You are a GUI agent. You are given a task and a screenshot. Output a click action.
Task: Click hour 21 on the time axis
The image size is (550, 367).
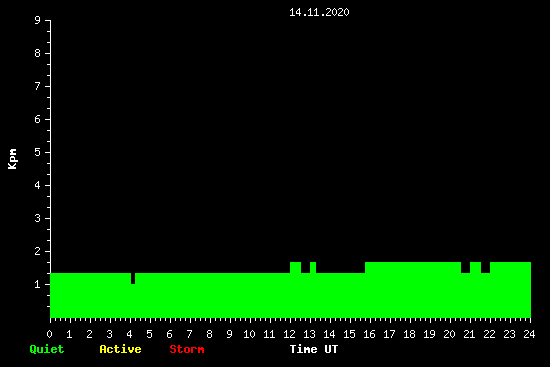(x=469, y=334)
